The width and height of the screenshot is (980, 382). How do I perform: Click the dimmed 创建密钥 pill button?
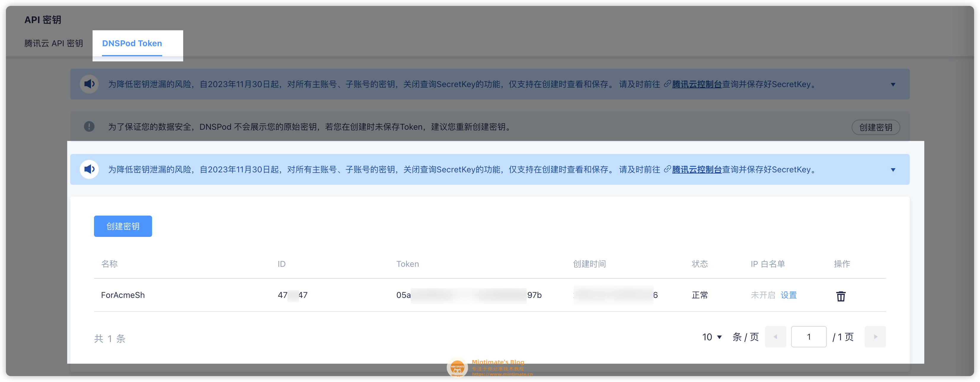(x=875, y=127)
